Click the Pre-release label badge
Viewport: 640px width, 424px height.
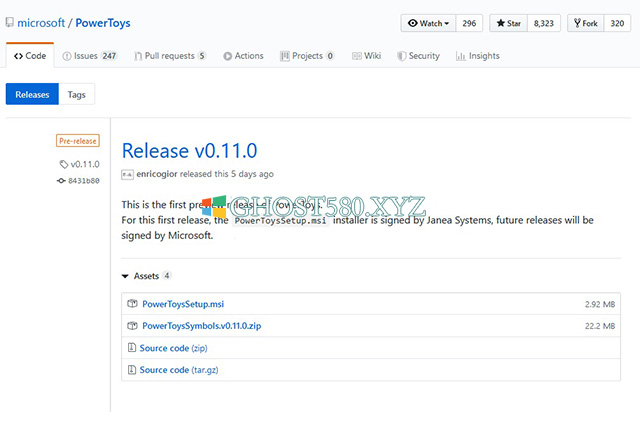[78, 141]
